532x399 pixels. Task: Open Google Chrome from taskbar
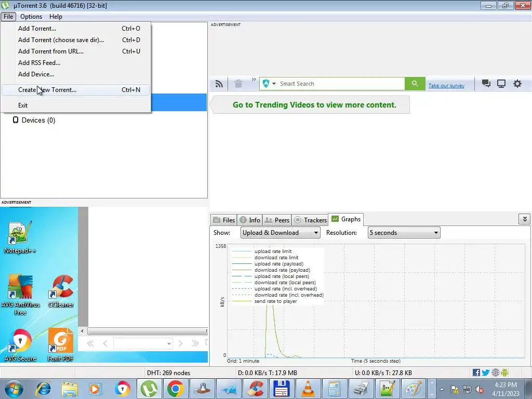pyautogui.click(x=176, y=389)
